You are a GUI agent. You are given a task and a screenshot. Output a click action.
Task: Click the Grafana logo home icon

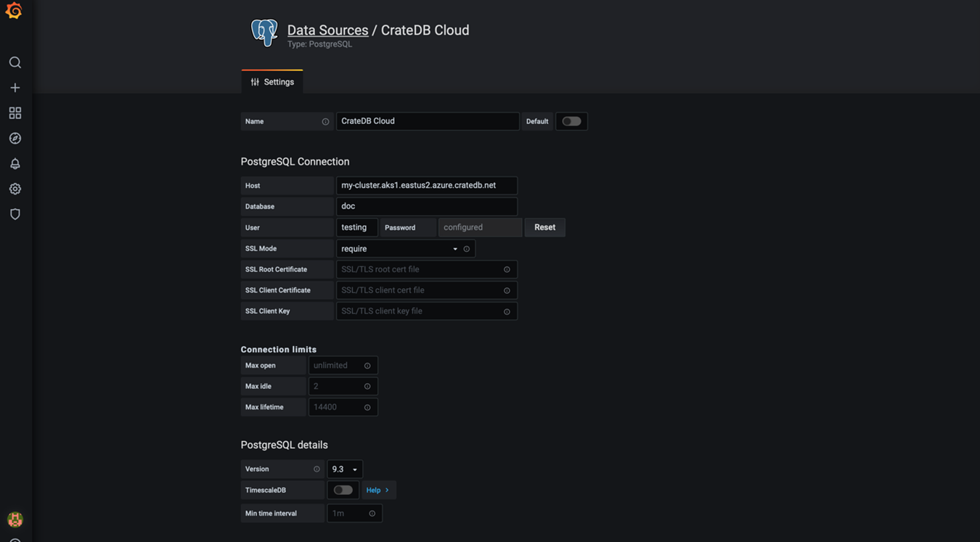coord(14,11)
